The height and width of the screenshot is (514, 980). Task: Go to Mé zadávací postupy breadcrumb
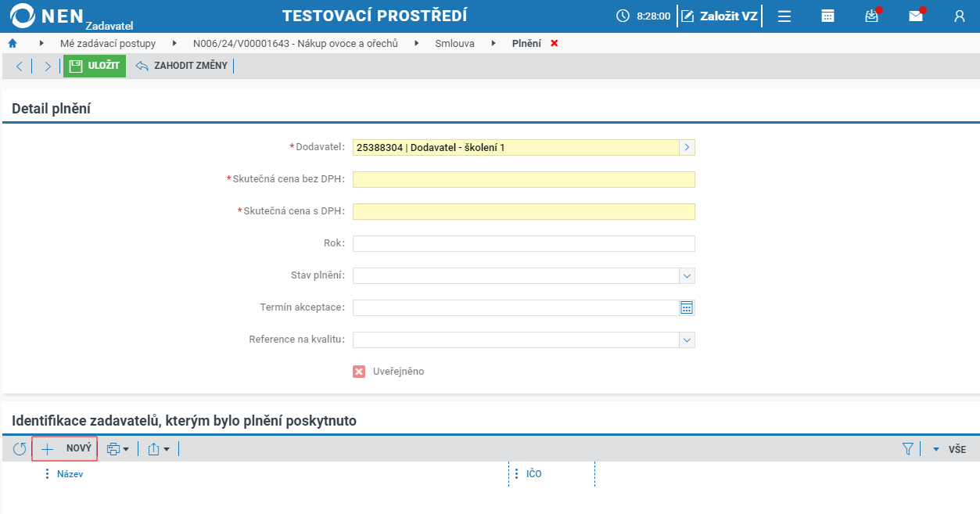[108, 43]
